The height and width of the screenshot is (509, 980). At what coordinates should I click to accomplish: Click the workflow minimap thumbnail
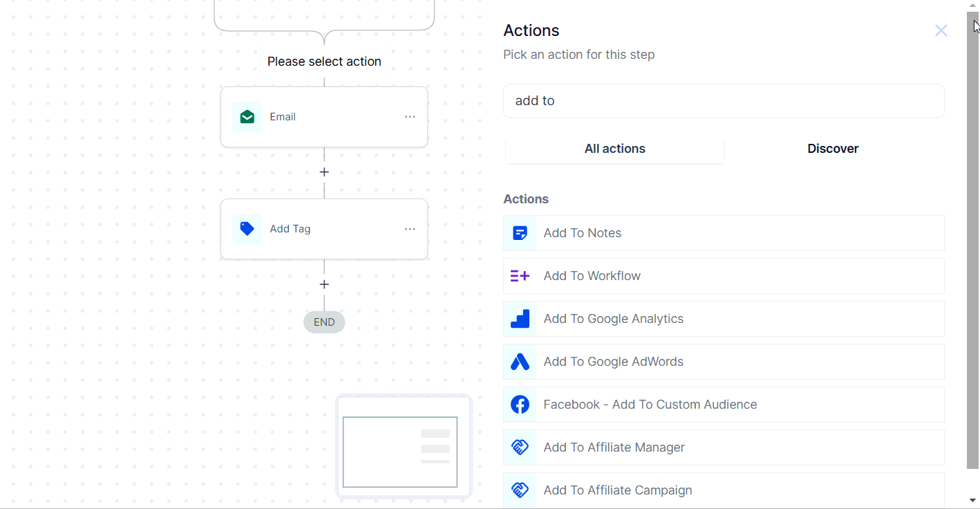click(x=404, y=446)
